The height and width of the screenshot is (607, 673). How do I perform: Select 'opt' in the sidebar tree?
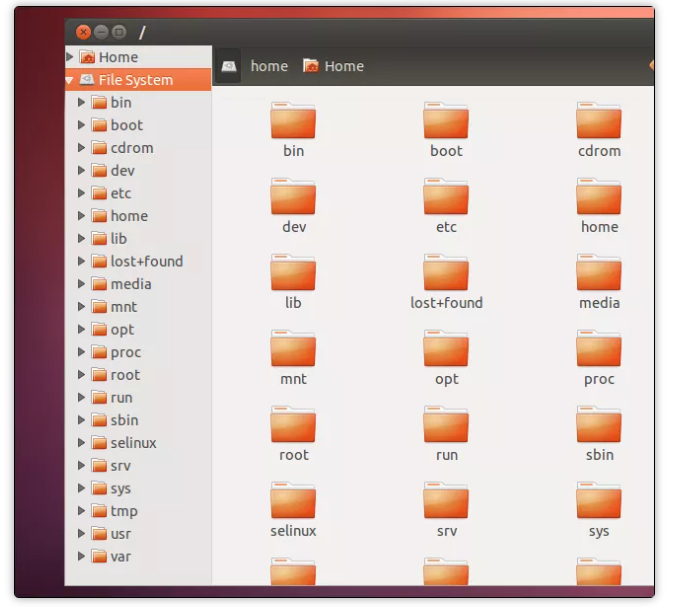pyautogui.click(x=122, y=330)
